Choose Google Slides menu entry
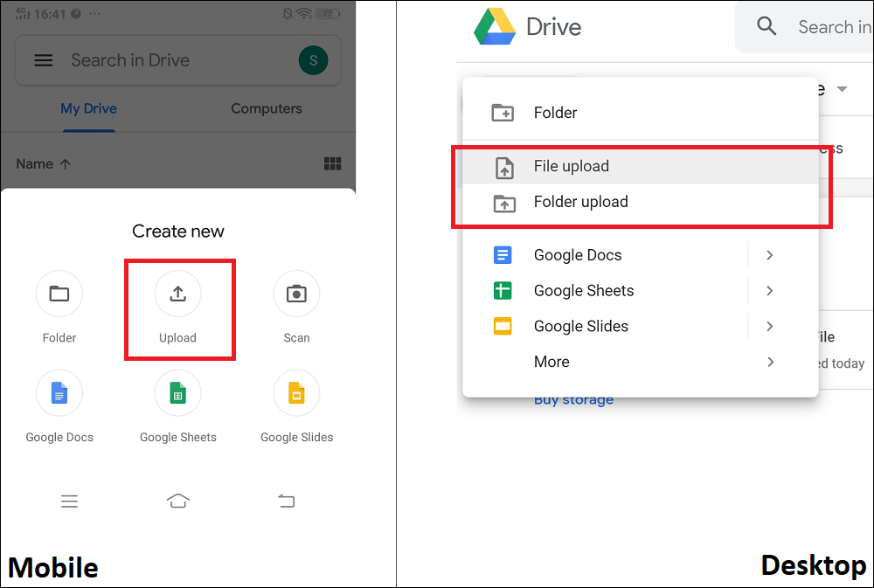 tap(641, 326)
